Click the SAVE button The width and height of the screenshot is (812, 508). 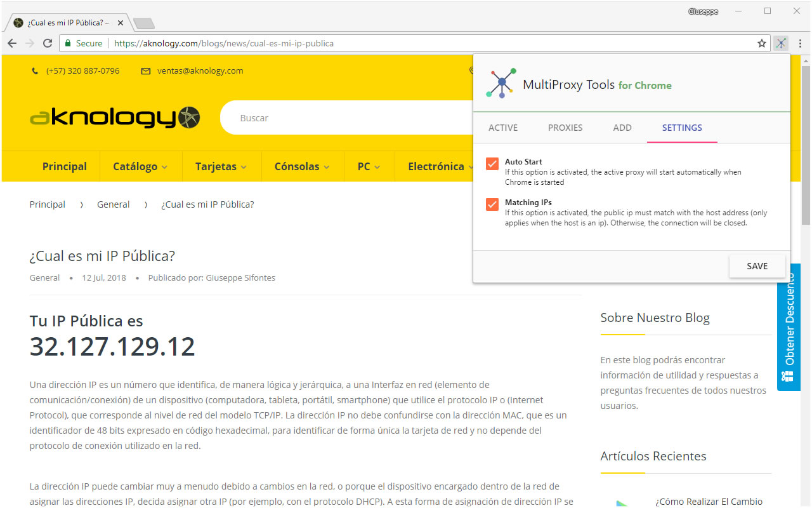click(x=757, y=266)
